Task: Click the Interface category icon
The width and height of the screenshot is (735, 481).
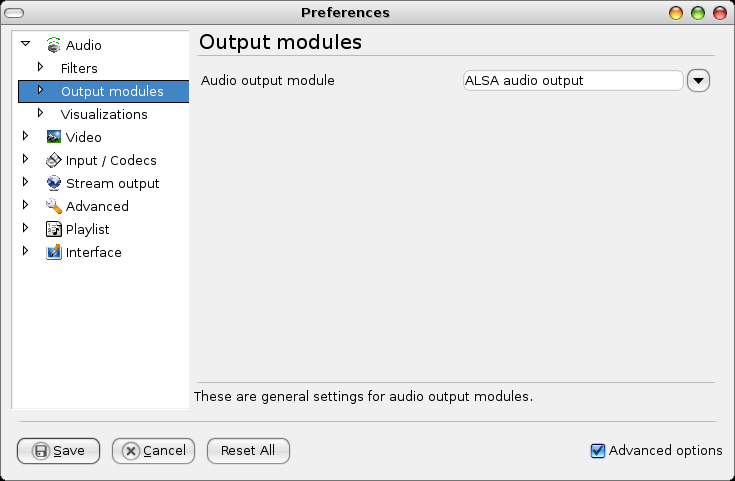Action: coord(53,252)
